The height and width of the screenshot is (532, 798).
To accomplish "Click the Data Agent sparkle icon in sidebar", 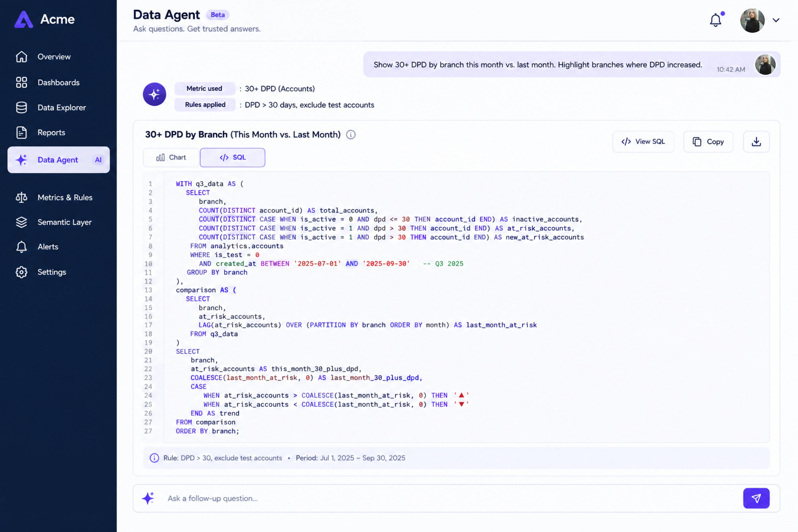I will (x=21, y=160).
